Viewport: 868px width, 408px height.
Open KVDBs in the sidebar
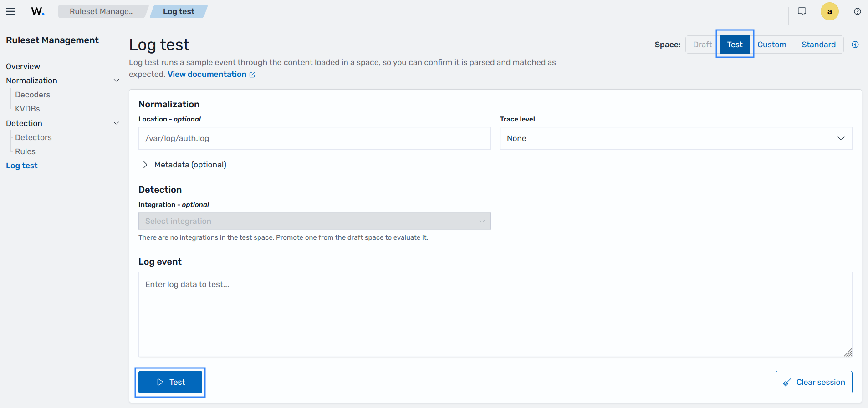(x=27, y=109)
